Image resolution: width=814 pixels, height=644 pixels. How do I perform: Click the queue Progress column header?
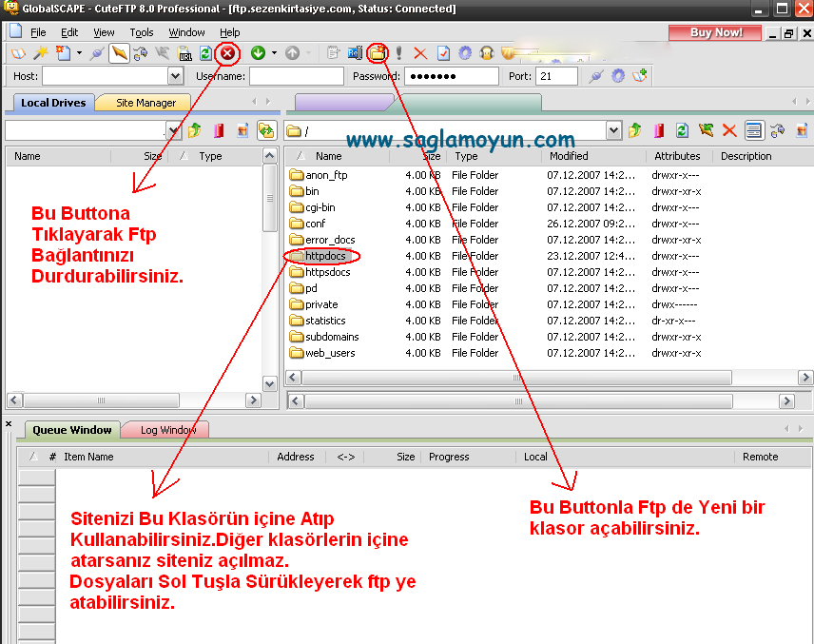[x=449, y=457]
